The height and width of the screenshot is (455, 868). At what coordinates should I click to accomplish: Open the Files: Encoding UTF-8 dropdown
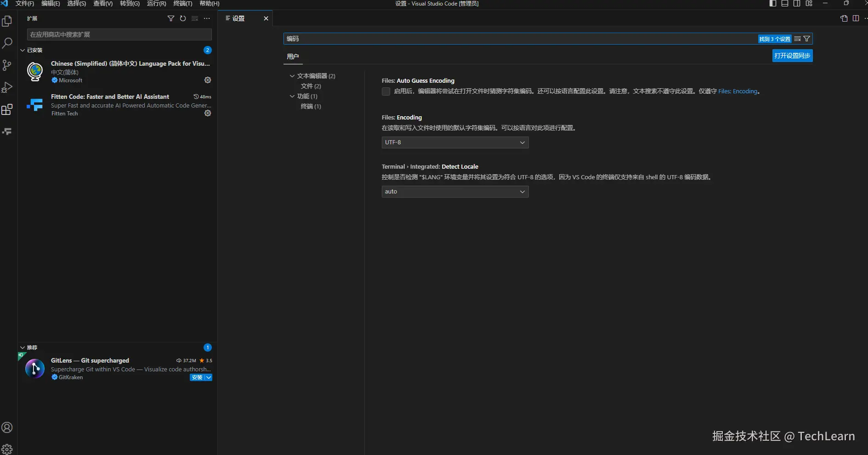pyautogui.click(x=455, y=142)
